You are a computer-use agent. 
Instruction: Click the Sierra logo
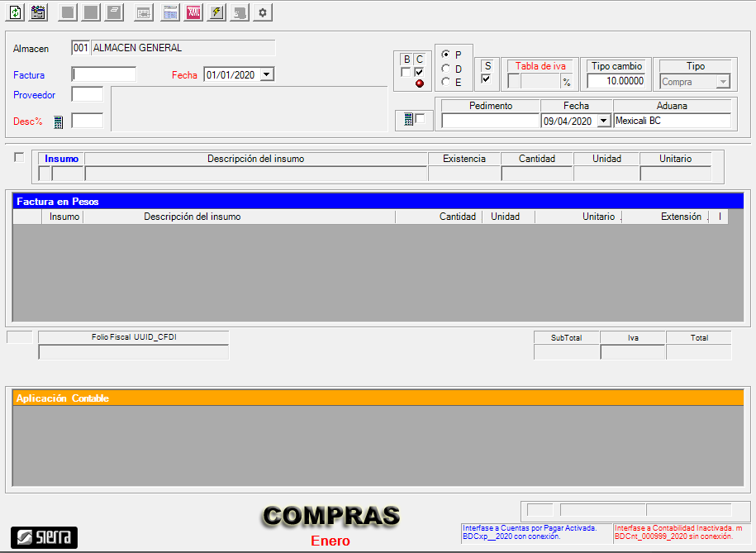[x=44, y=537]
